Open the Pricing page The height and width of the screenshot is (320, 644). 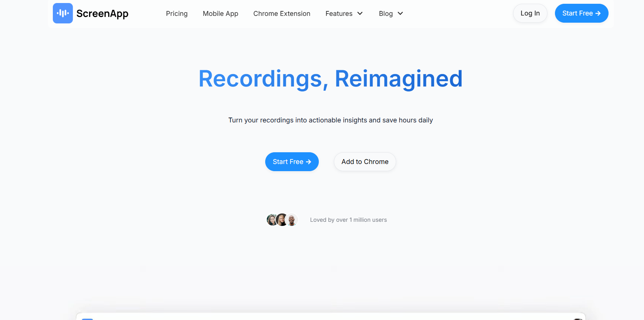click(177, 14)
